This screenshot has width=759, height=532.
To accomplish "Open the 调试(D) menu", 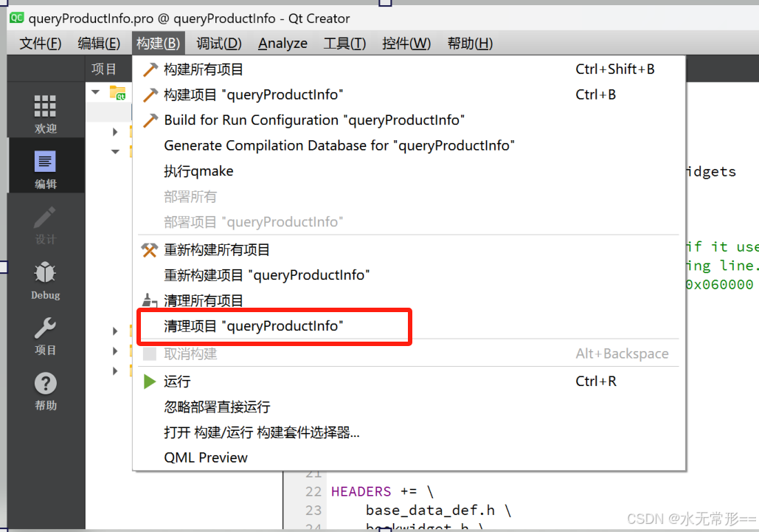I will point(219,44).
